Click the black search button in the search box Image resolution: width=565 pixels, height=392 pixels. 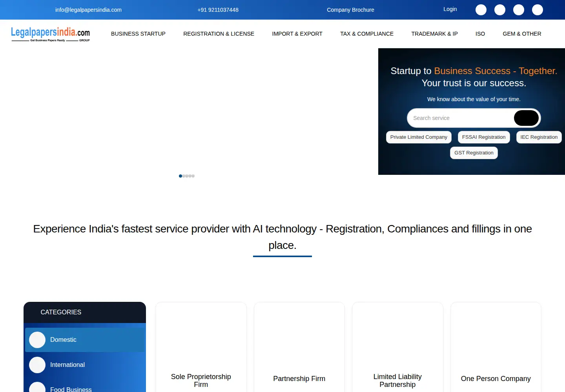coord(526,118)
